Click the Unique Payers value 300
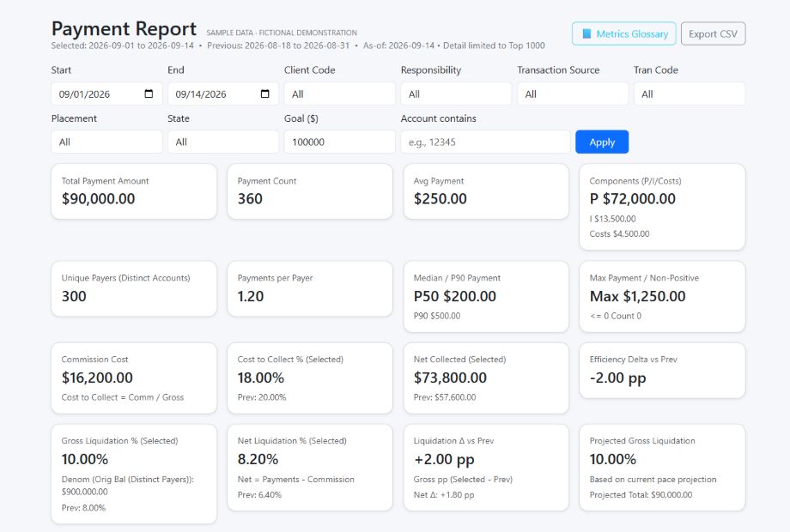The height and width of the screenshot is (532, 790). tap(74, 296)
